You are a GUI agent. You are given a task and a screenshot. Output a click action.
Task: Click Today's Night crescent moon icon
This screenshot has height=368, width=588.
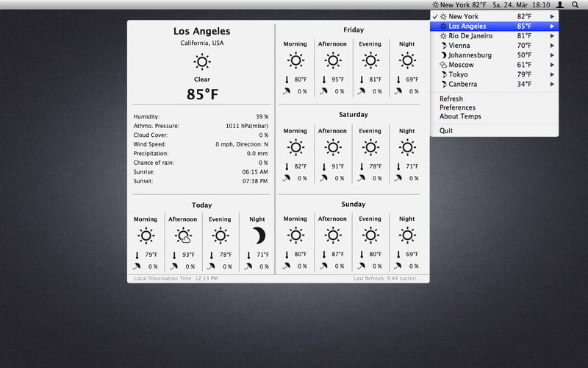(257, 236)
